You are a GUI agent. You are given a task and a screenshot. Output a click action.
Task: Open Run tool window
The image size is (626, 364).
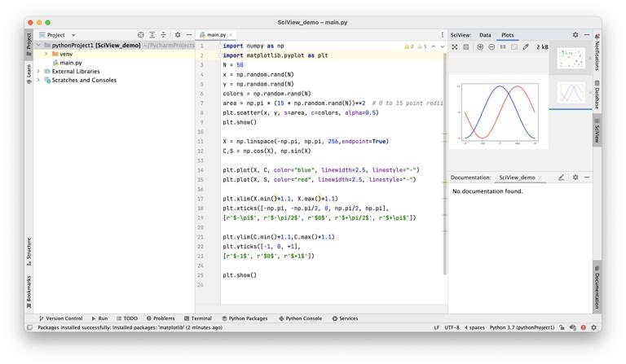click(x=99, y=318)
